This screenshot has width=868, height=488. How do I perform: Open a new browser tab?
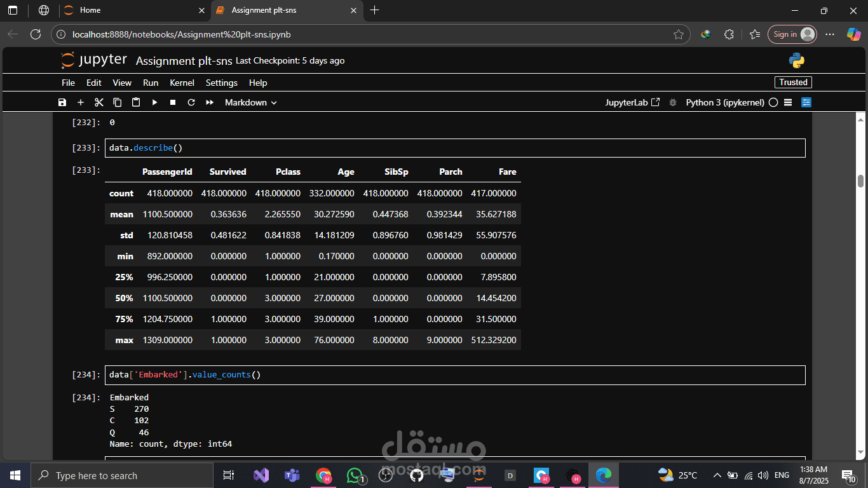point(375,10)
